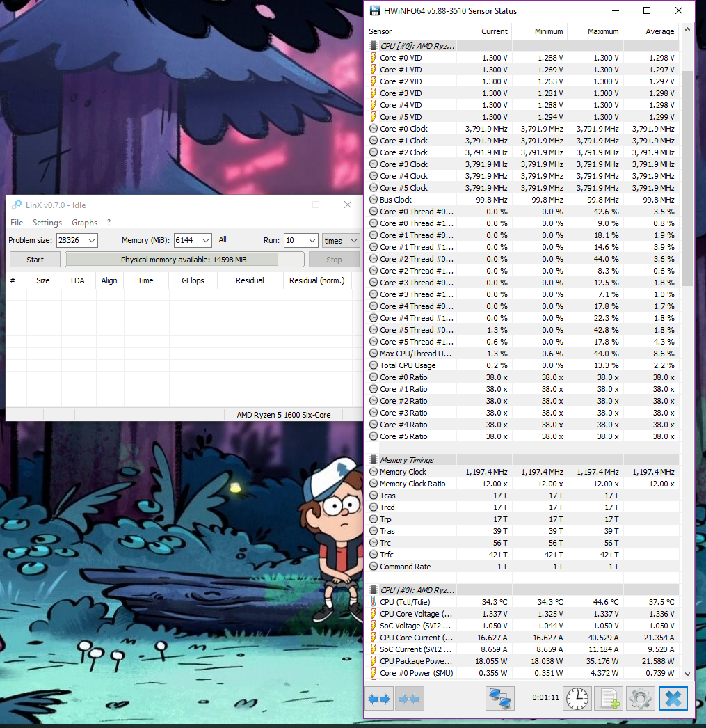The height and width of the screenshot is (728, 706).
Task: Click the expand sensor columns arrows icon
Action: click(x=380, y=698)
